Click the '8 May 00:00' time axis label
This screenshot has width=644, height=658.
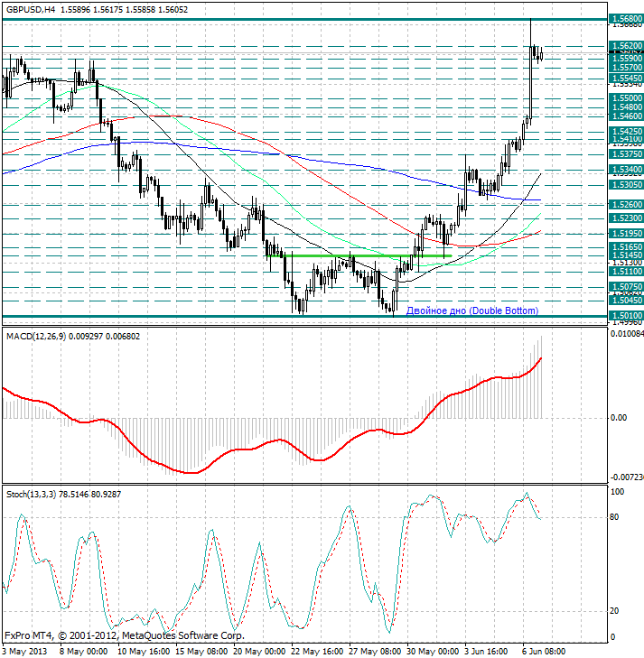click(82, 652)
